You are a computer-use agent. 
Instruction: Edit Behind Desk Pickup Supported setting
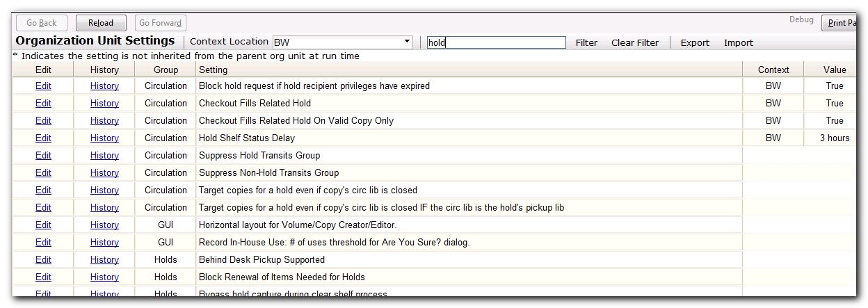click(43, 259)
